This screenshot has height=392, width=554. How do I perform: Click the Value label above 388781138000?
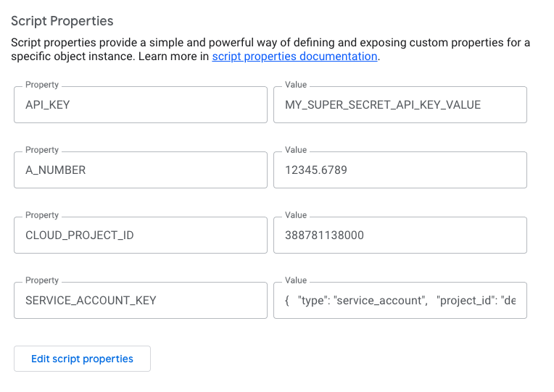click(296, 215)
